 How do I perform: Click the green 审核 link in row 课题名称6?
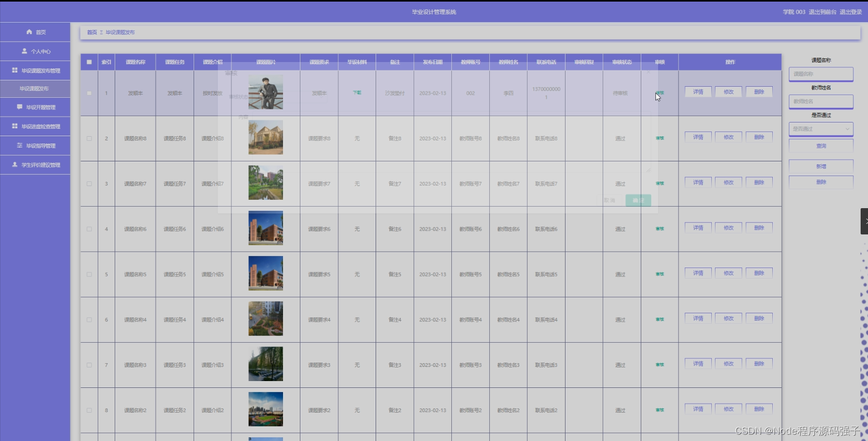click(x=660, y=229)
